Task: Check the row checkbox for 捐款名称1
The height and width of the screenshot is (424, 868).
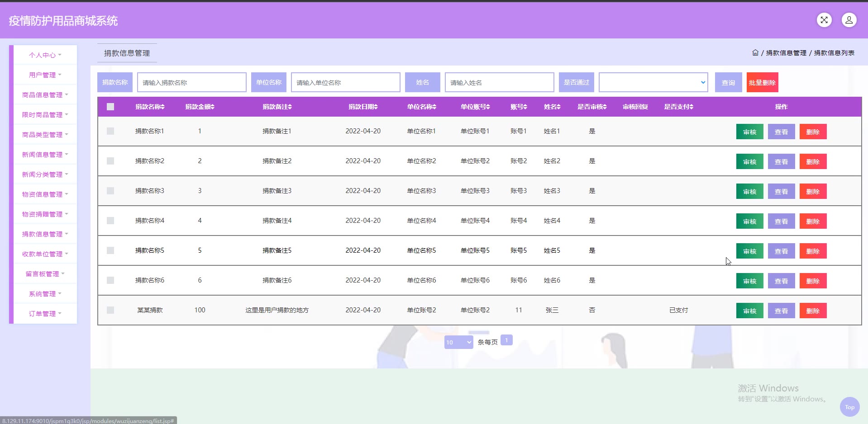Action: [x=110, y=131]
